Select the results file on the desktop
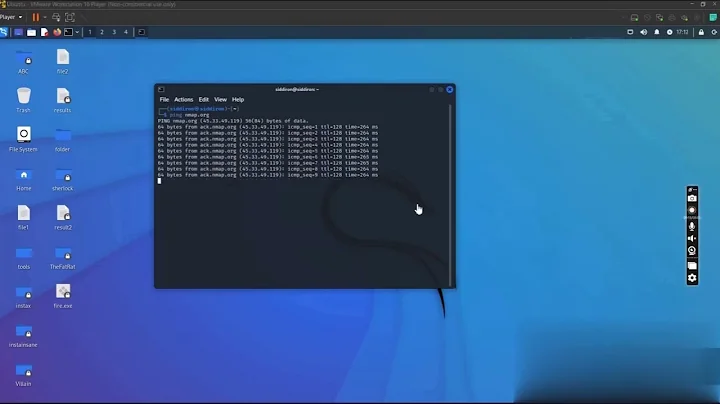Viewport: 720px width, 404px height. [x=62, y=101]
